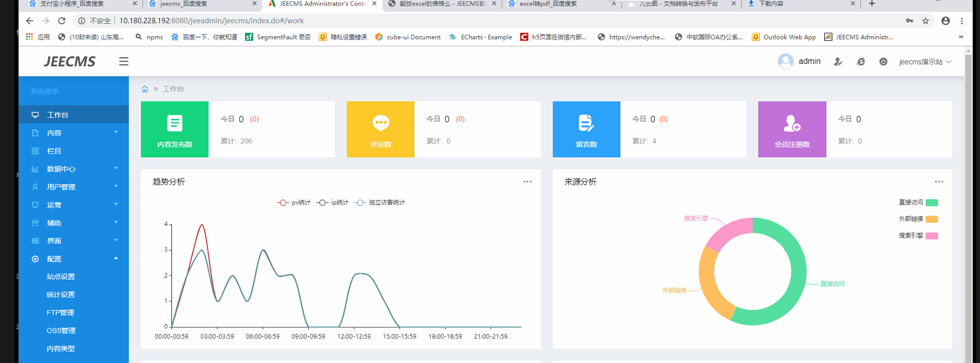Select 站点设置 in the sidebar
Image resolution: width=980 pixels, height=363 pixels.
(x=61, y=277)
